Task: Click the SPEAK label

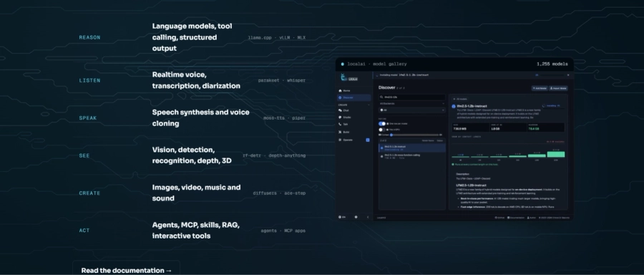Action: (x=88, y=118)
